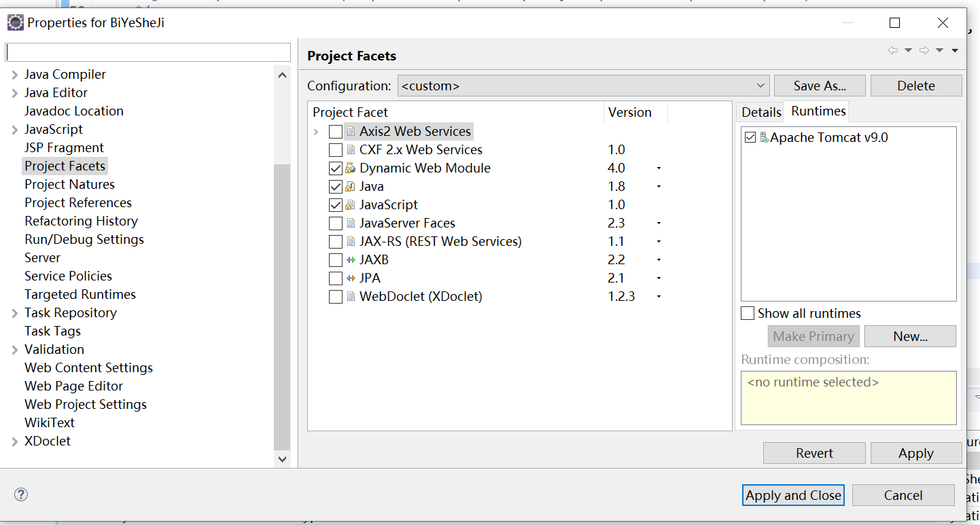The height and width of the screenshot is (525, 980).
Task: Expand the Java Compiler tree node
Action: point(15,75)
